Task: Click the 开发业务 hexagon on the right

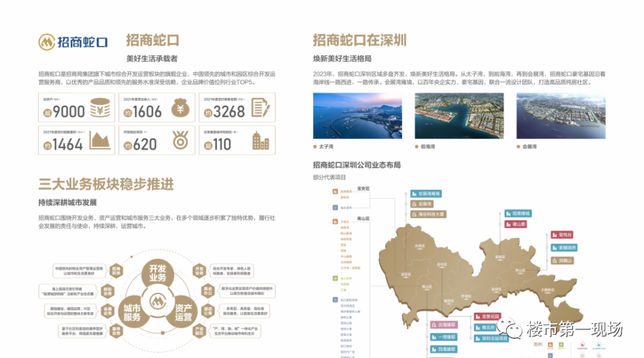Action: click(199, 270)
